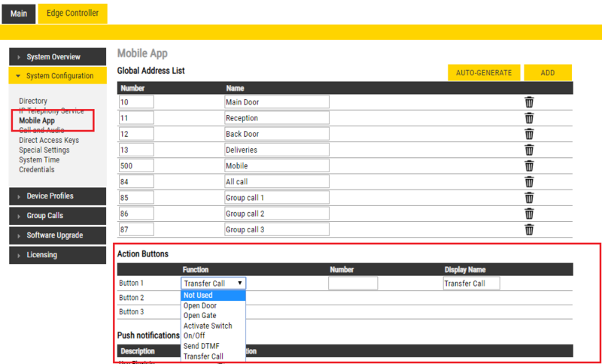The width and height of the screenshot is (602, 364).
Task: Open Button 1 function dropdown
Action: 213,284
